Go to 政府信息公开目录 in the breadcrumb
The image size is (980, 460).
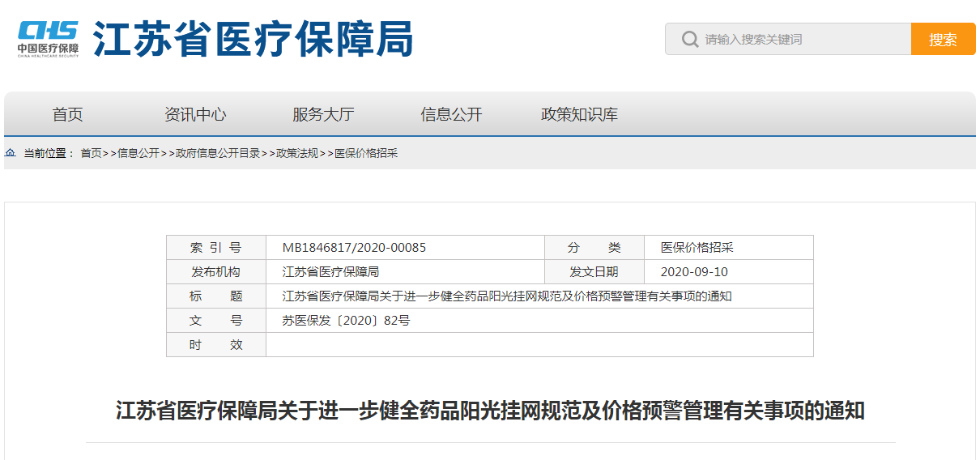click(219, 153)
